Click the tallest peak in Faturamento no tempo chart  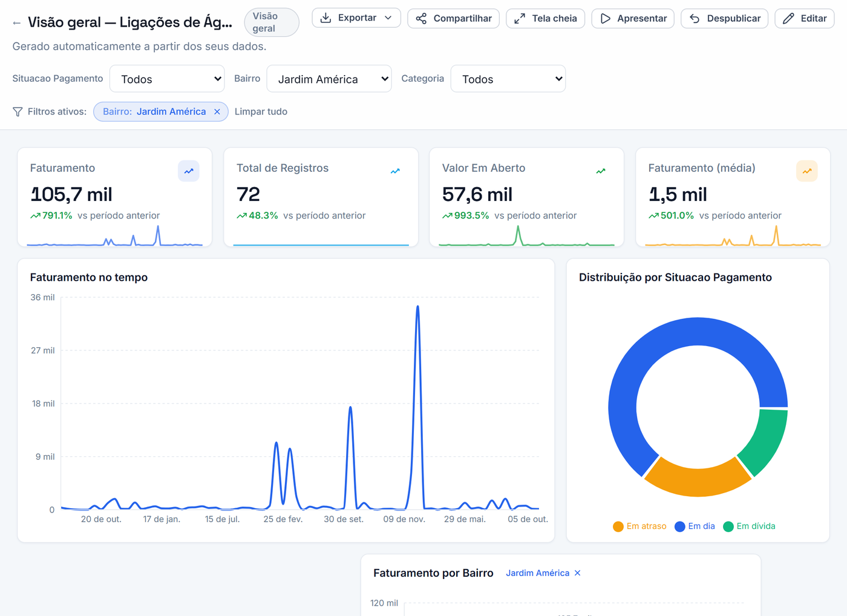coord(417,307)
